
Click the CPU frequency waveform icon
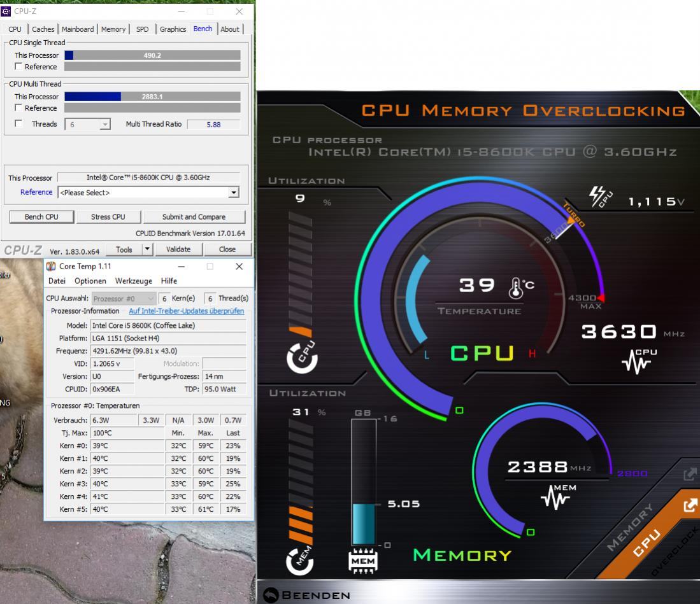(x=639, y=361)
